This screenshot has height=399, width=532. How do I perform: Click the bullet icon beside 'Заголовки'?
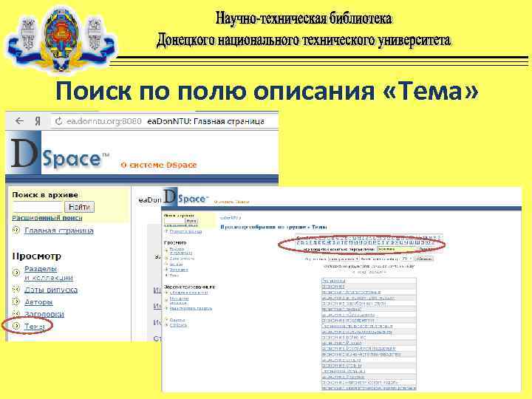click(16, 313)
